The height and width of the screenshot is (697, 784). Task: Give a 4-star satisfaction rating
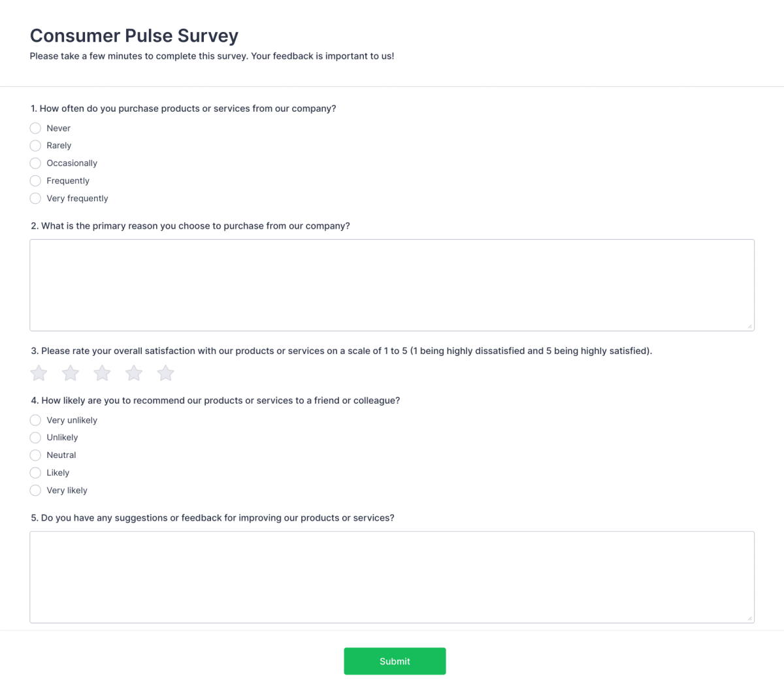(x=133, y=372)
